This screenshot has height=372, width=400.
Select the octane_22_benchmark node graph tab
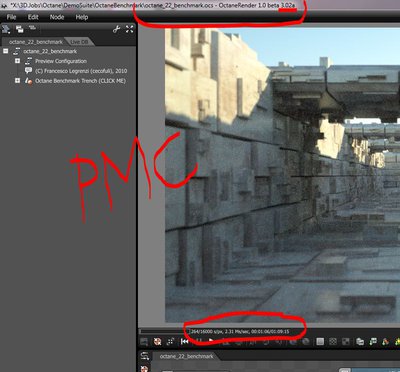(186, 356)
